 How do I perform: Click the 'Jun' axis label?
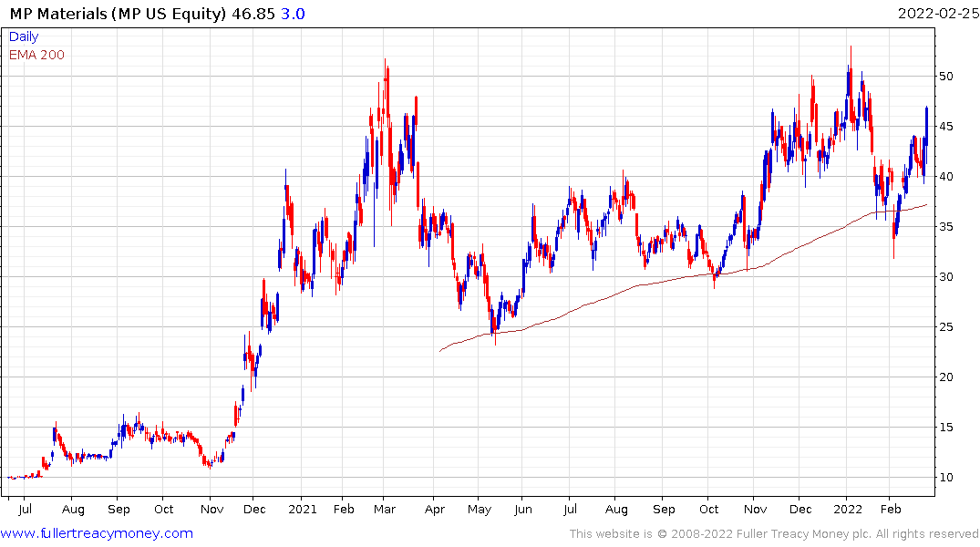coord(523,509)
